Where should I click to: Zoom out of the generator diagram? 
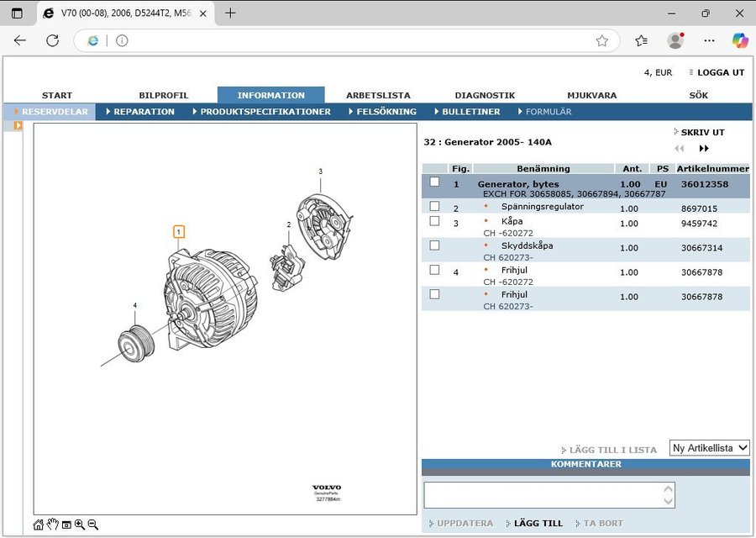(x=93, y=525)
